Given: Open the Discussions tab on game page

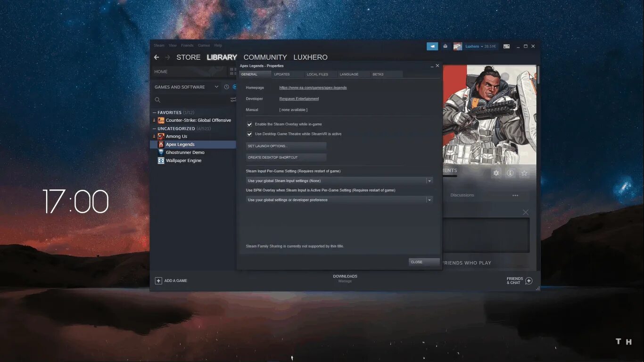Looking at the screenshot, I should [462, 195].
